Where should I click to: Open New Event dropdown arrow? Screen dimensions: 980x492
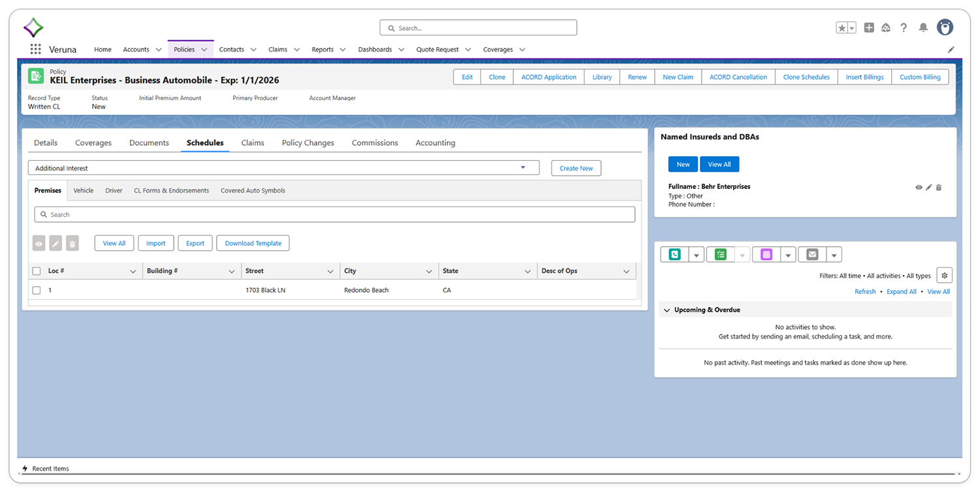788,255
